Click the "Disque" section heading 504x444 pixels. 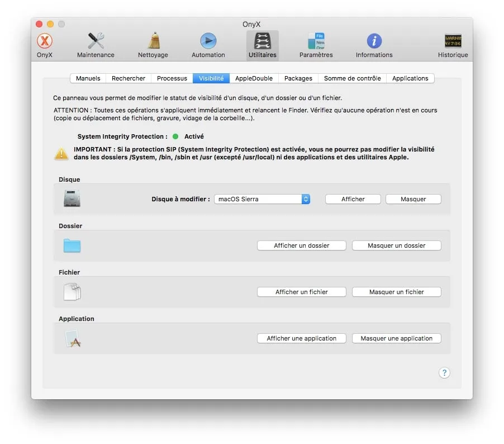pyautogui.click(x=69, y=180)
